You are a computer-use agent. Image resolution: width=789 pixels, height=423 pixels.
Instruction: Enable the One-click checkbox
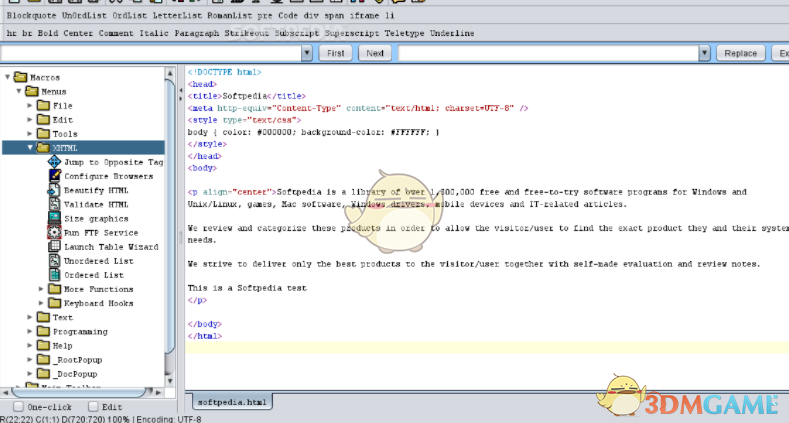(x=18, y=407)
